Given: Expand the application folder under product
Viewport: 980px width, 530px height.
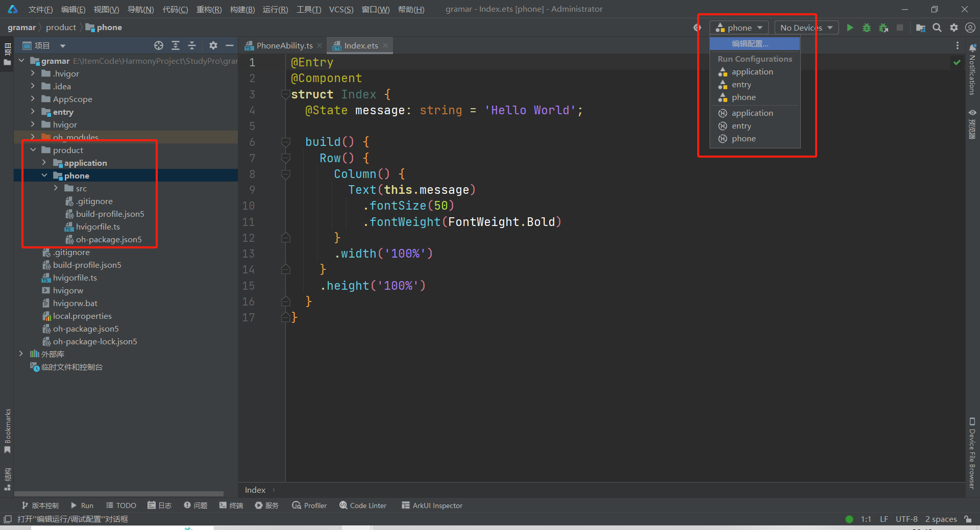Looking at the screenshot, I should (x=44, y=163).
